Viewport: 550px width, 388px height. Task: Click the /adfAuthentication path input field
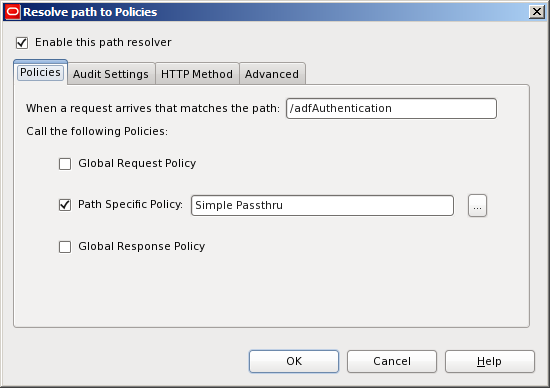(391, 108)
